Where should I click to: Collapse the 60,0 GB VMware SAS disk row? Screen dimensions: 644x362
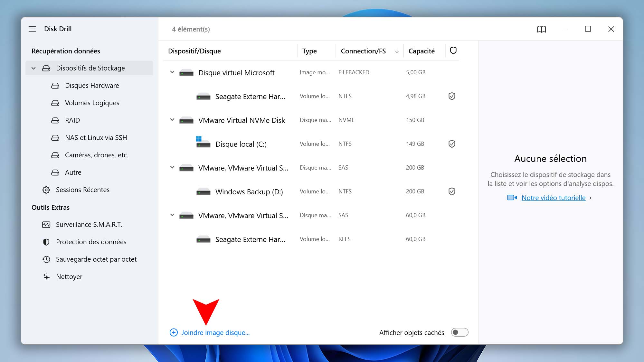click(x=172, y=215)
